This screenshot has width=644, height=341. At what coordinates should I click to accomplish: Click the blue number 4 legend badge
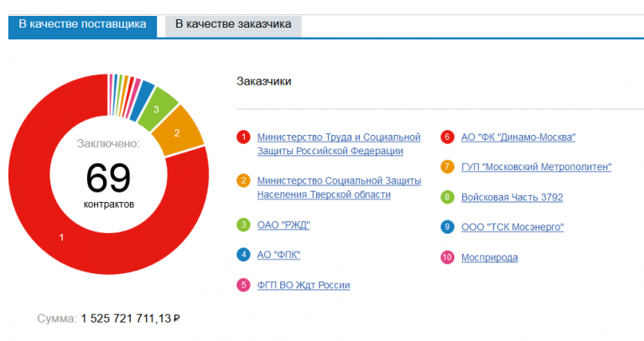pos(243,255)
